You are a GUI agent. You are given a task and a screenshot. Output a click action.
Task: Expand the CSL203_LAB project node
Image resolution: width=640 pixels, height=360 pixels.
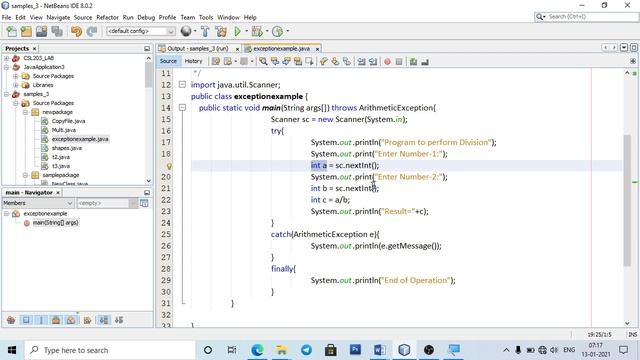[x=7, y=58]
